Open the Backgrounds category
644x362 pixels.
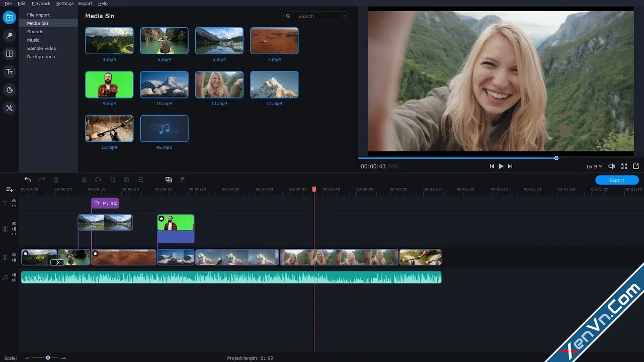pyautogui.click(x=41, y=57)
